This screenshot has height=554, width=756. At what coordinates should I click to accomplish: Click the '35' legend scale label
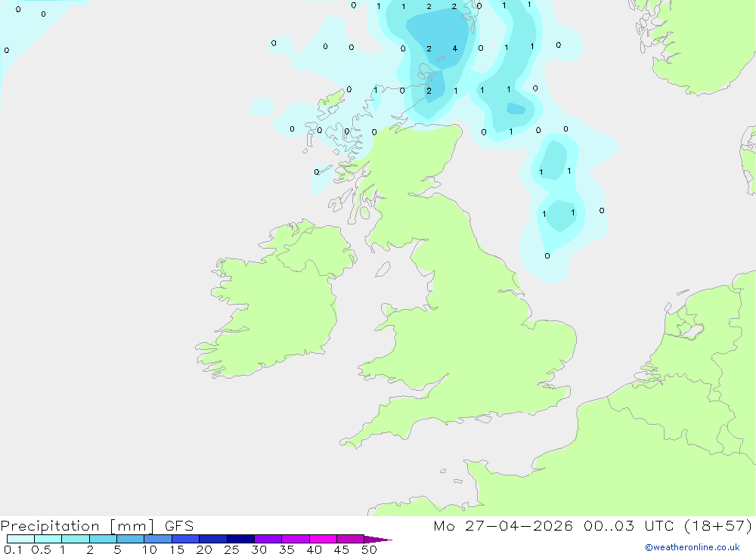click(287, 549)
